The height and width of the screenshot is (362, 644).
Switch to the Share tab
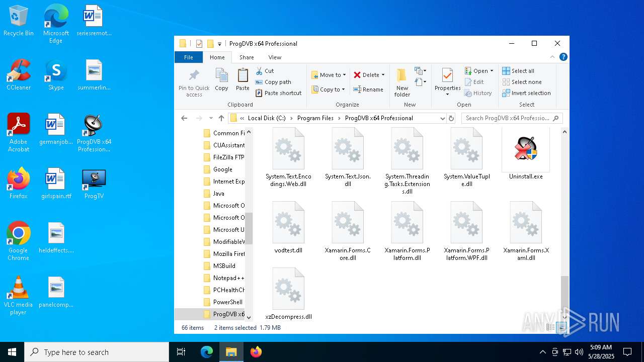point(247,57)
